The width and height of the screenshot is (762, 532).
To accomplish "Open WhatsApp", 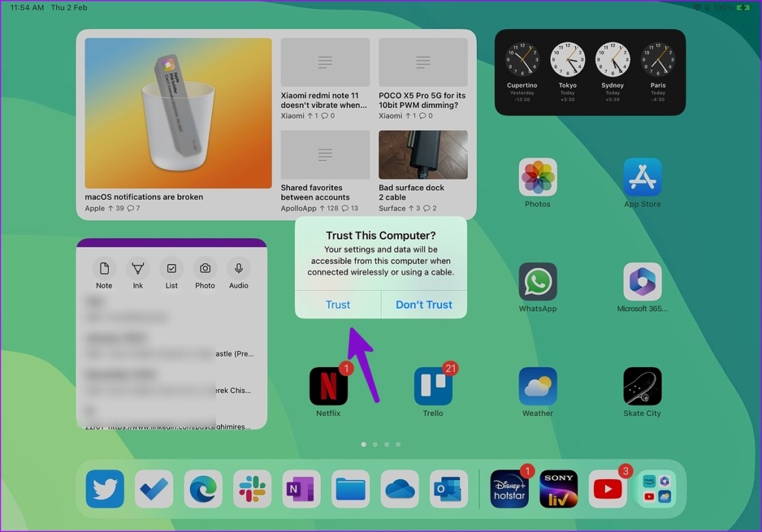I will 537,281.
